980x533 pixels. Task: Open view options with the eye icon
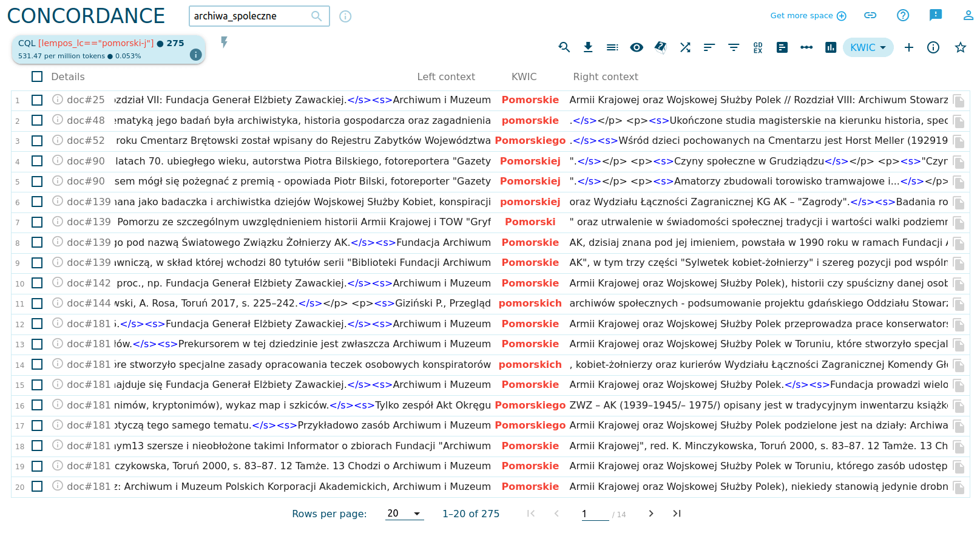(637, 47)
